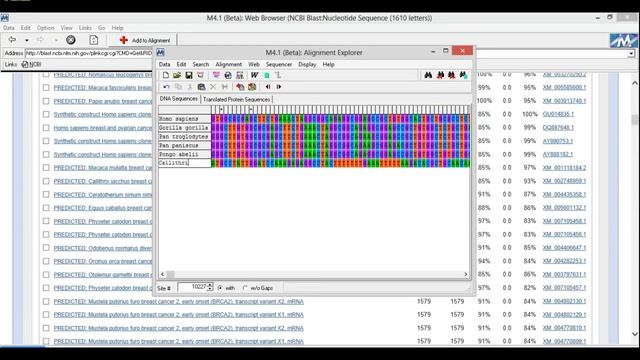This screenshot has width=640, height=360.
Task: Open Sequencer menu in Alignment Explorer
Action: (279, 64)
